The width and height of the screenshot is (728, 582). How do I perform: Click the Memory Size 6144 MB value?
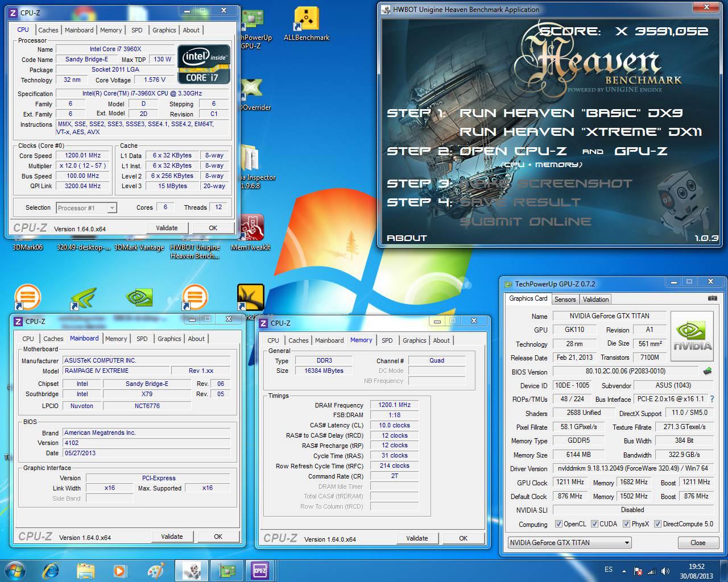point(578,455)
